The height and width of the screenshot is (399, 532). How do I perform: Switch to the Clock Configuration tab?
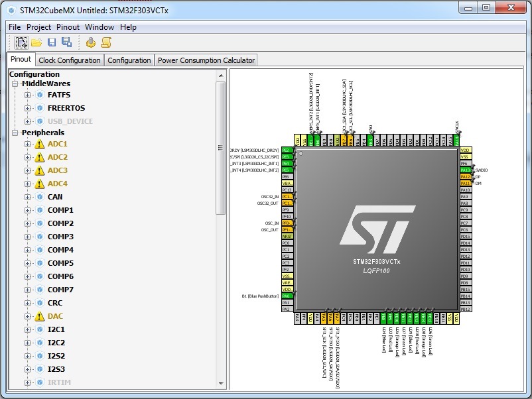click(x=70, y=60)
